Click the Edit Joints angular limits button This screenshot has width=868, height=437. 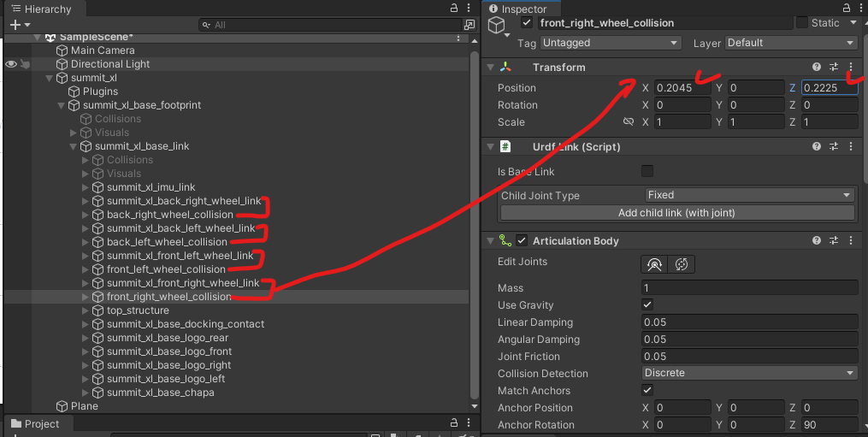[x=654, y=264]
